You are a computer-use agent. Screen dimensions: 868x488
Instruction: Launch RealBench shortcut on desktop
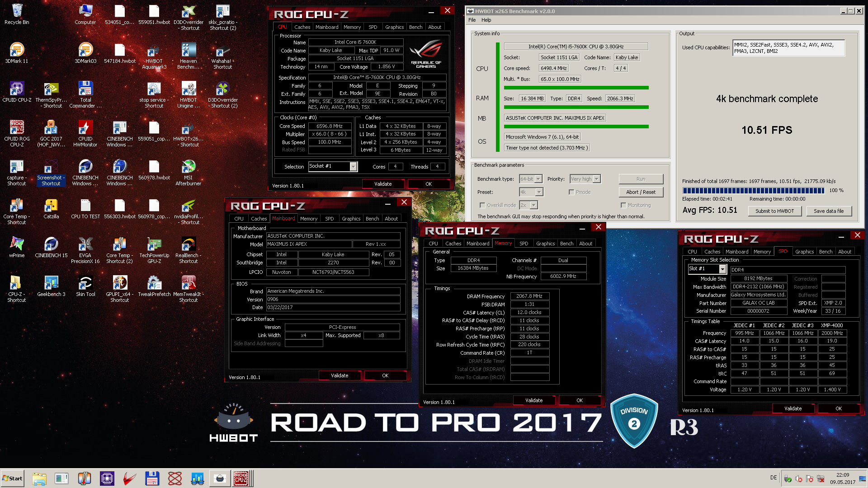tap(189, 250)
